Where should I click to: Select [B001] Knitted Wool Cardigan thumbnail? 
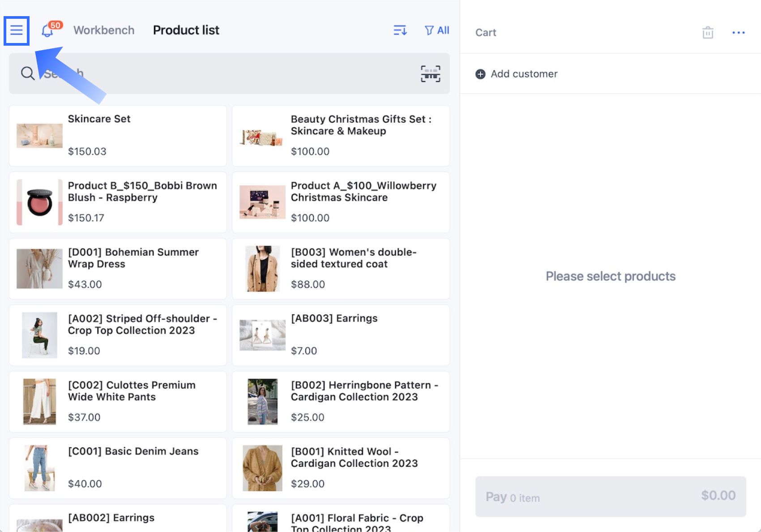coord(262,468)
